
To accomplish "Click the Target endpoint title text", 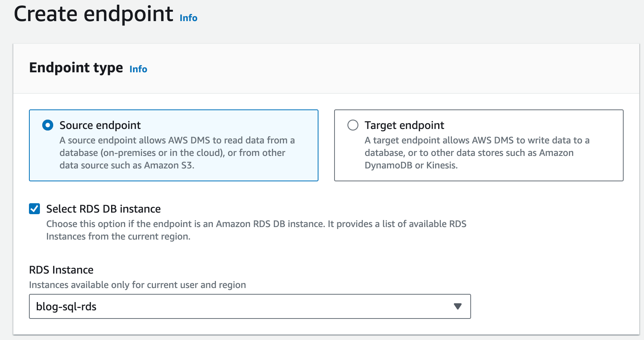I will [404, 125].
